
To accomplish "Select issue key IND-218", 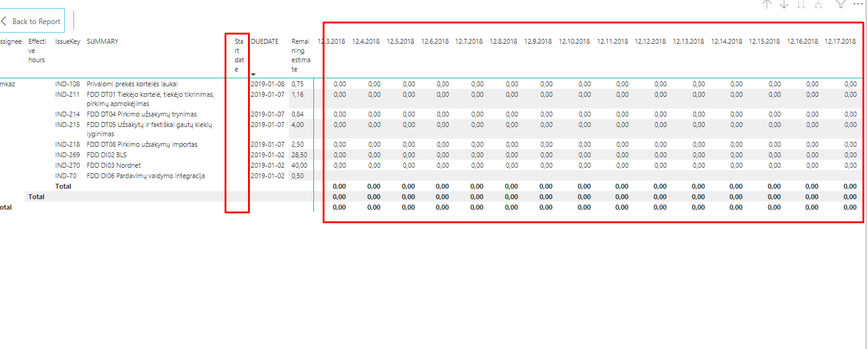I will coord(67,144).
